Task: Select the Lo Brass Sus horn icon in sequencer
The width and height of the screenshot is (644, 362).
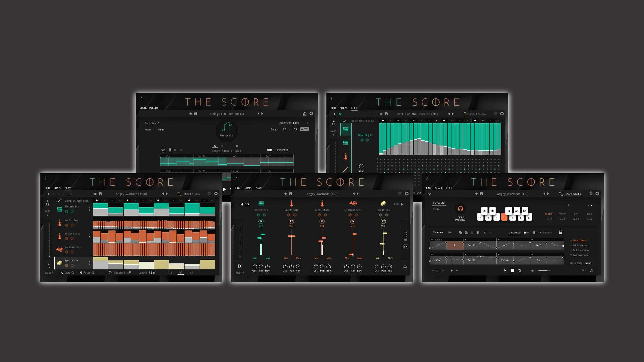Action: pos(59,249)
